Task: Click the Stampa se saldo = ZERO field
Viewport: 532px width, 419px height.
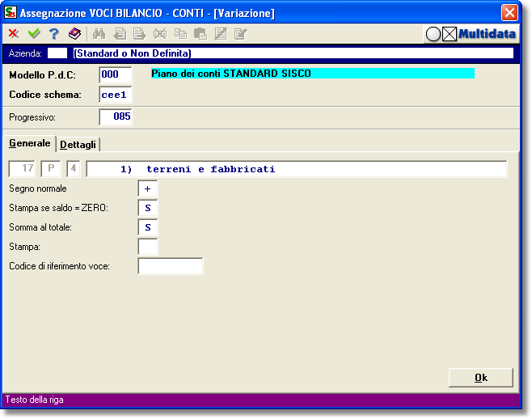Action: pyautogui.click(x=148, y=208)
